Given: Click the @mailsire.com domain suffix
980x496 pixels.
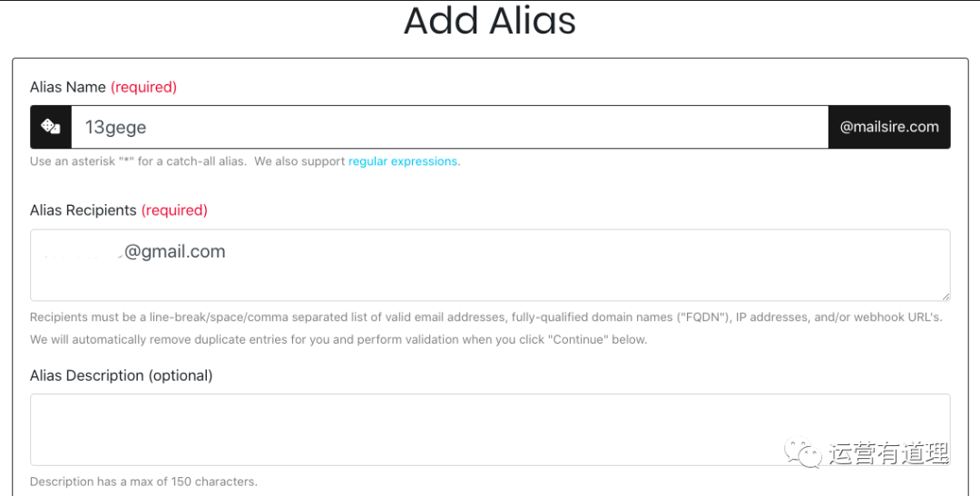Looking at the screenshot, I should coord(888,127).
